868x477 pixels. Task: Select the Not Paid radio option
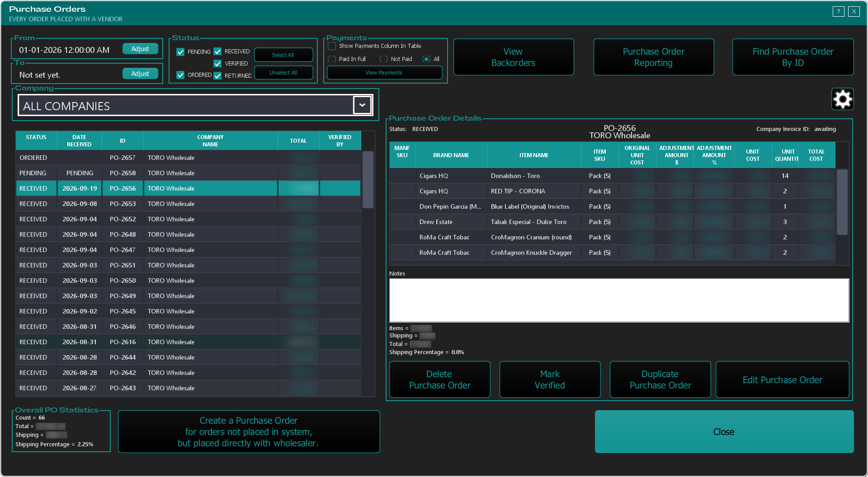(384, 59)
